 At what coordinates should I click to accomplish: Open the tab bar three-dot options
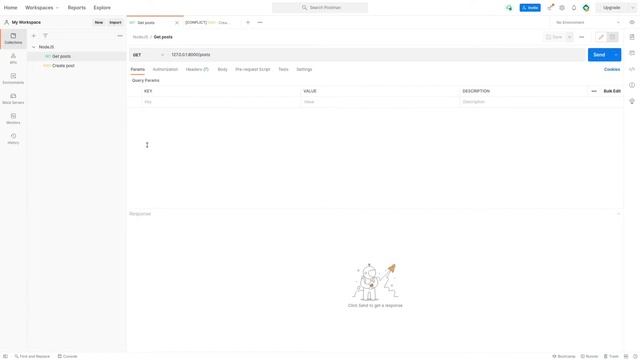pyautogui.click(x=260, y=22)
